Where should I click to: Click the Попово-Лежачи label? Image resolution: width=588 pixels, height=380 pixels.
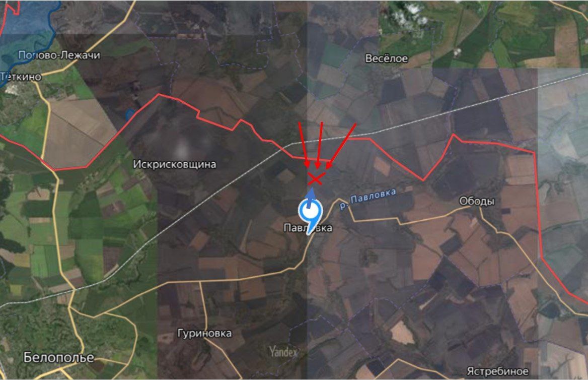coord(59,55)
